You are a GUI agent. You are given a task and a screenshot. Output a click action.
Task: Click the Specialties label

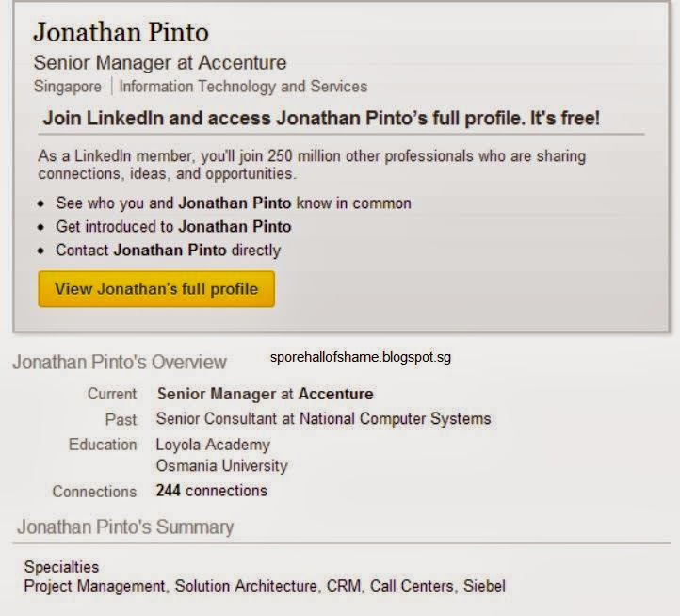[61, 567]
